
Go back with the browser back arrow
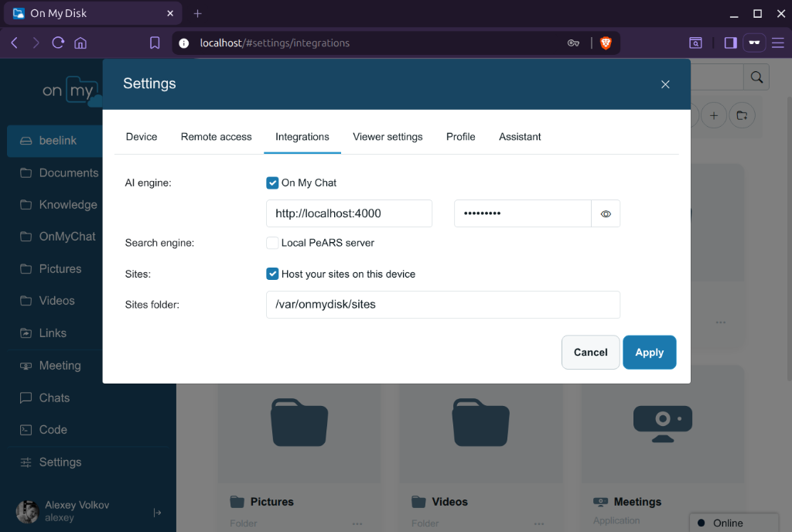(x=15, y=43)
